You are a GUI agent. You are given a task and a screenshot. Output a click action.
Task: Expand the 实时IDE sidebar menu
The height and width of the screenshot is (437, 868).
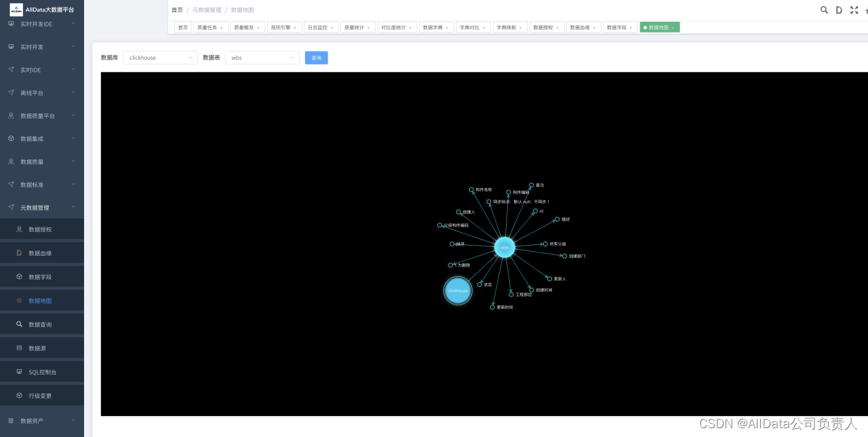coord(42,70)
